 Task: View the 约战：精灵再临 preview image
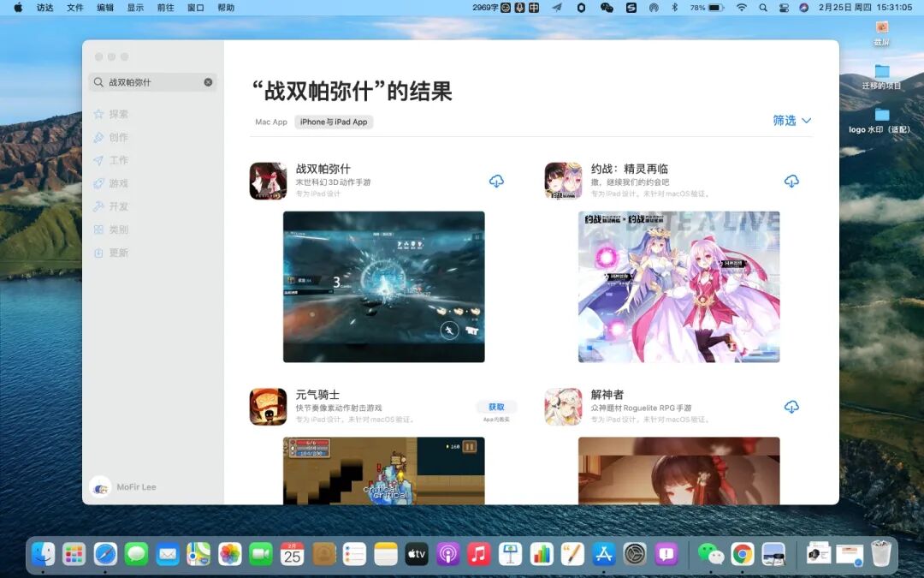point(678,287)
